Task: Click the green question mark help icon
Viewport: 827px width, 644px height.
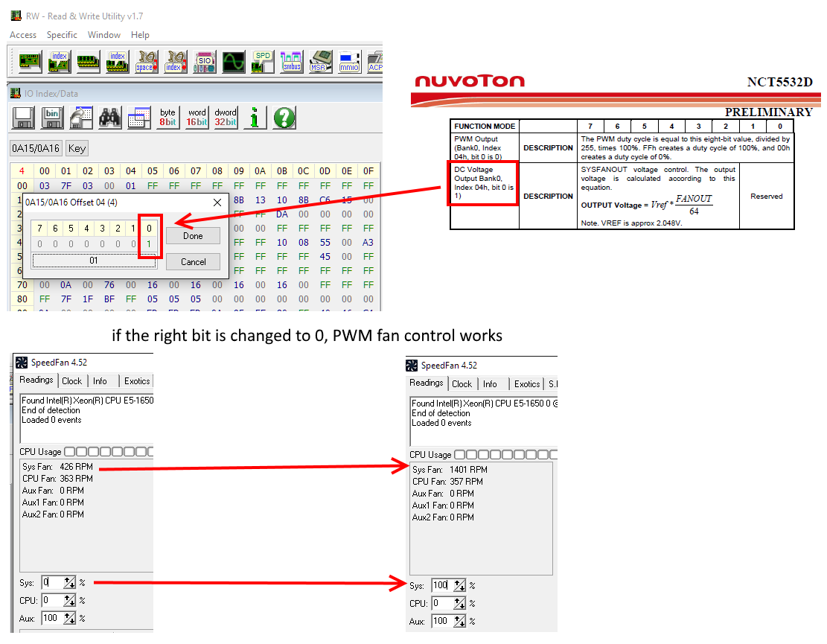Action: pos(284,117)
